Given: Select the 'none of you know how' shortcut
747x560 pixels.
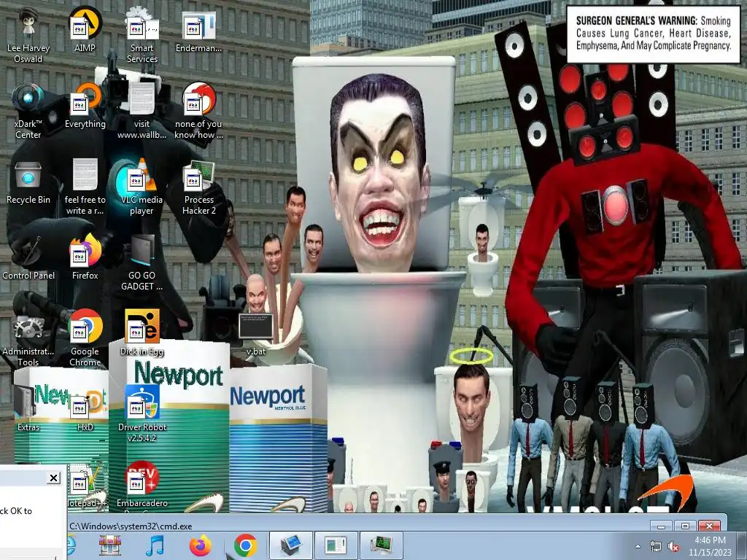Looking at the screenshot, I should click(x=198, y=112).
